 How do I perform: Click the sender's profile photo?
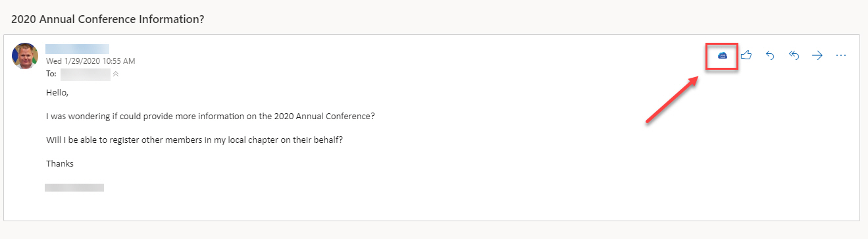[x=25, y=56]
